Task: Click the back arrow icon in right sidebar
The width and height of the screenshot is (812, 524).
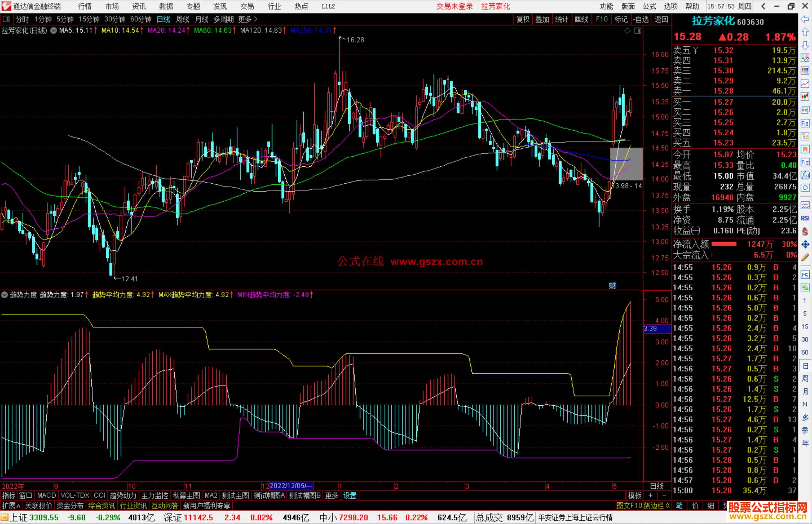Action: [805, 19]
